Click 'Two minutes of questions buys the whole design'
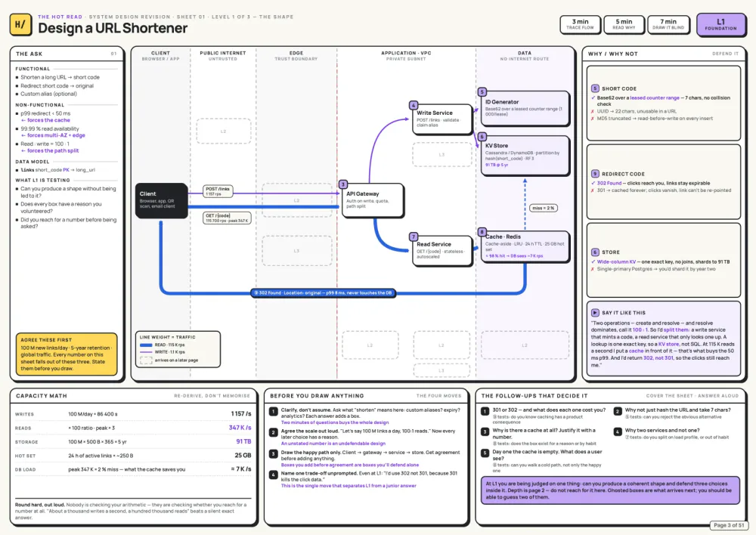Image resolution: width=756 pixels, height=535 pixels. tap(335, 422)
